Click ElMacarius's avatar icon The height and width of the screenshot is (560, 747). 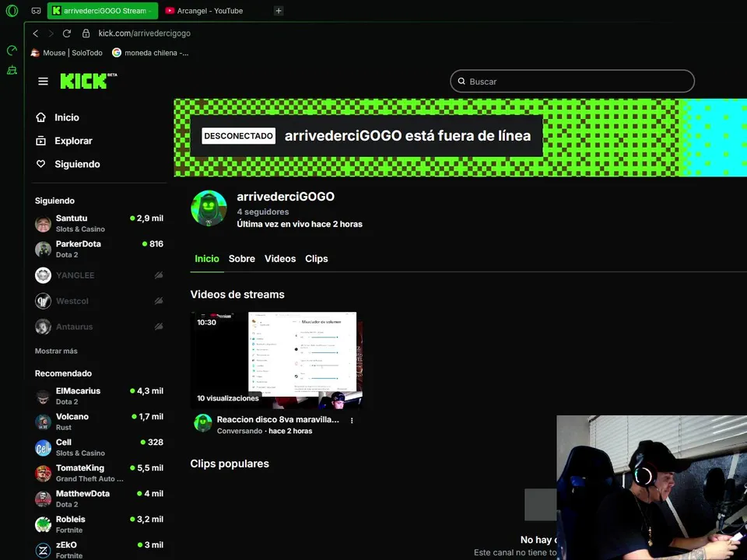[x=43, y=397]
